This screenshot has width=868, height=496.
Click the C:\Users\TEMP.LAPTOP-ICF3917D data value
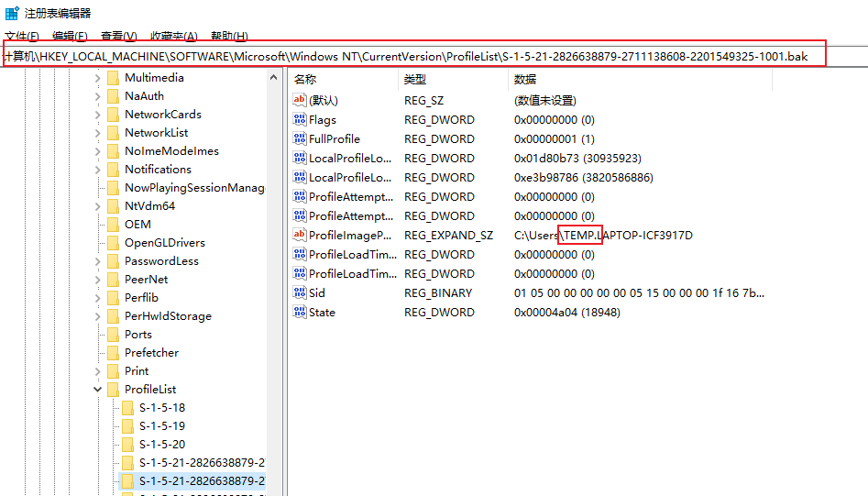pos(603,235)
